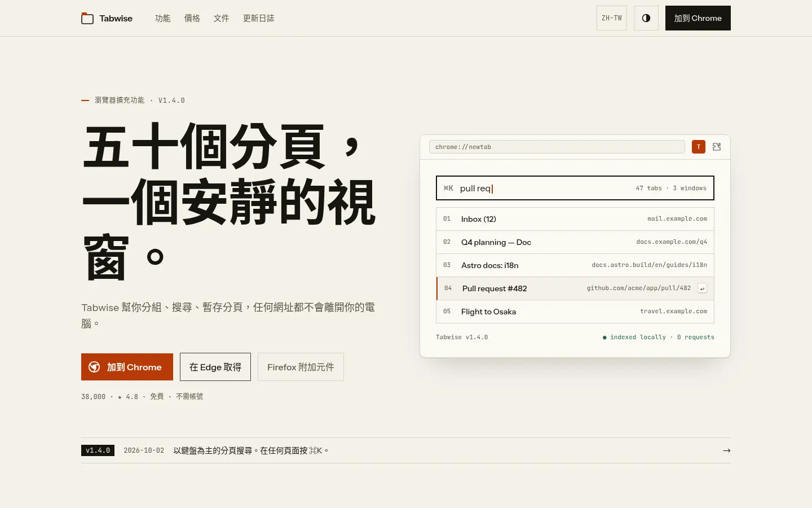Focus the pull req search field
This screenshot has width=812, height=508.
(x=575, y=188)
